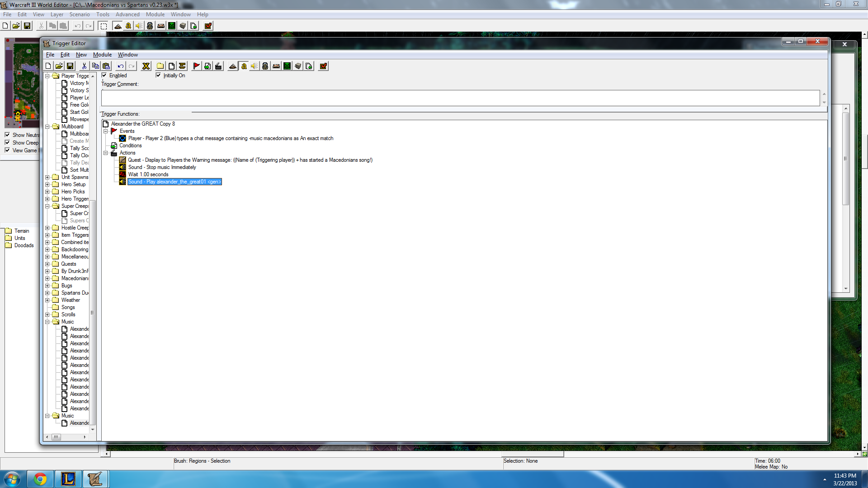This screenshot has height=488, width=868.
Task: Open Sound Editor speaker icon in Trigger Editor
Action: pyautogui.click(x=255, y=66)
